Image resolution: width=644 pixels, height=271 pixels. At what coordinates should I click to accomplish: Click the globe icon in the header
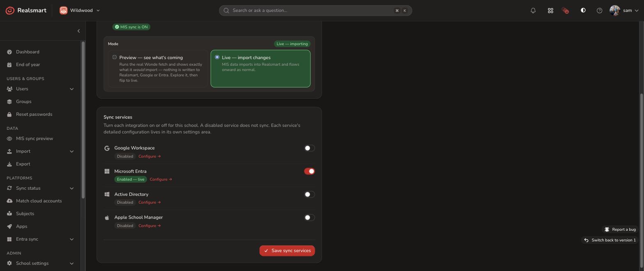coord(566,11)
